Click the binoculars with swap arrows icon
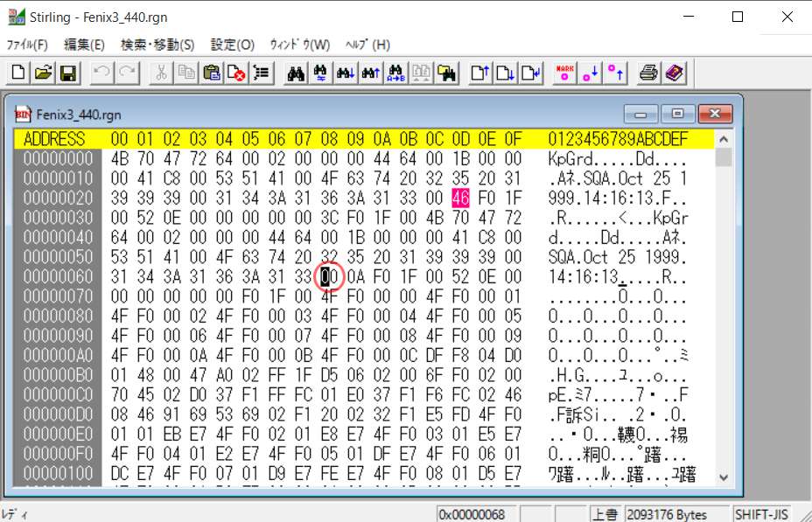Image resolution: width=812 pixels, height=522 pixels. coord(320,73)
